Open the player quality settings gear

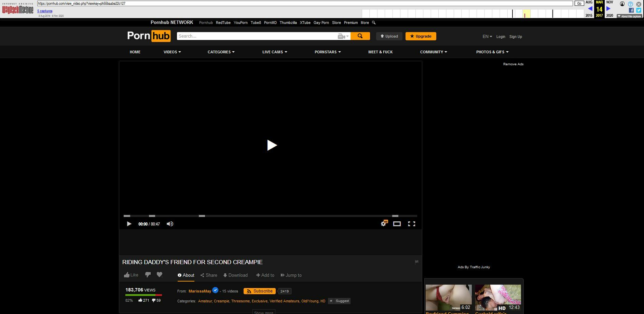click(384, 223)
